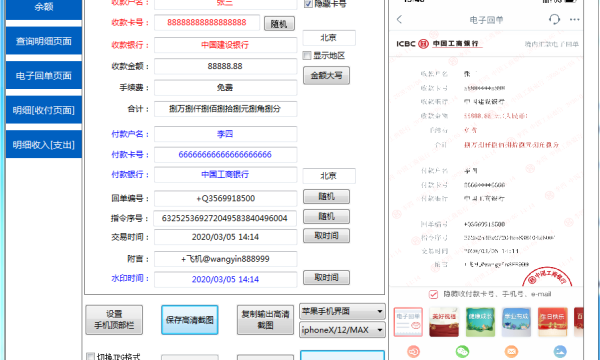The image size is (600, 360).
Task: Tap the back arrow in phone preview
Action: tap(399, 20)
